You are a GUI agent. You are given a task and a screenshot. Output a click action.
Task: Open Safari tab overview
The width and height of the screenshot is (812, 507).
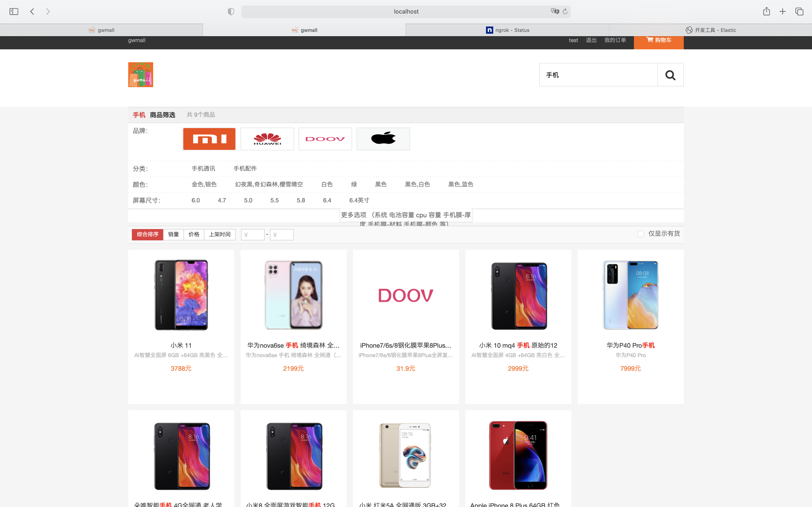(799, 11)
